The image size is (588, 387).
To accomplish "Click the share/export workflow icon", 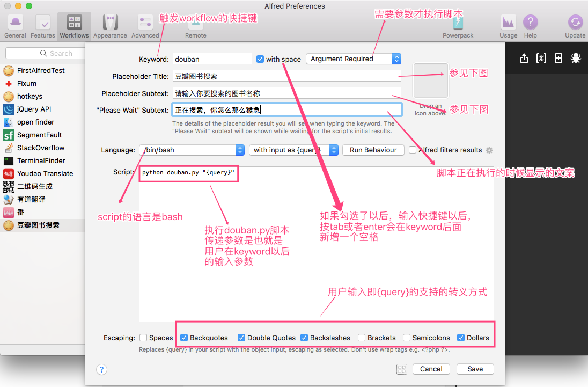I will coord(524,58).
